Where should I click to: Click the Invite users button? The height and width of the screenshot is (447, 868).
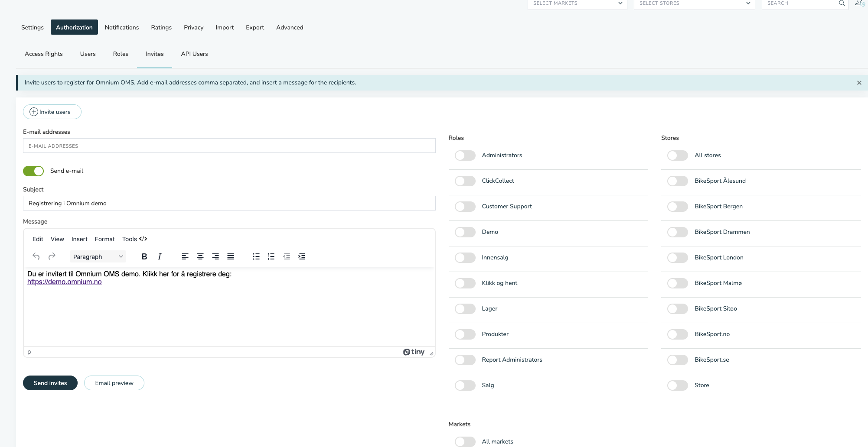click(52, 112)
